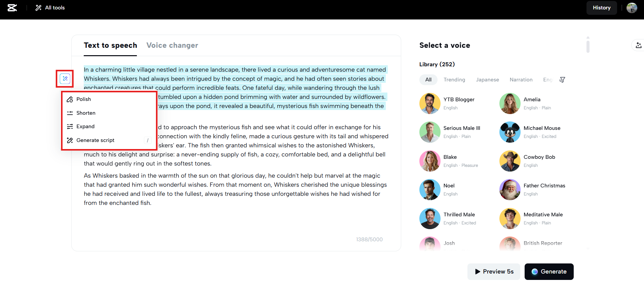Open the voice filter icon

(562, 80)
